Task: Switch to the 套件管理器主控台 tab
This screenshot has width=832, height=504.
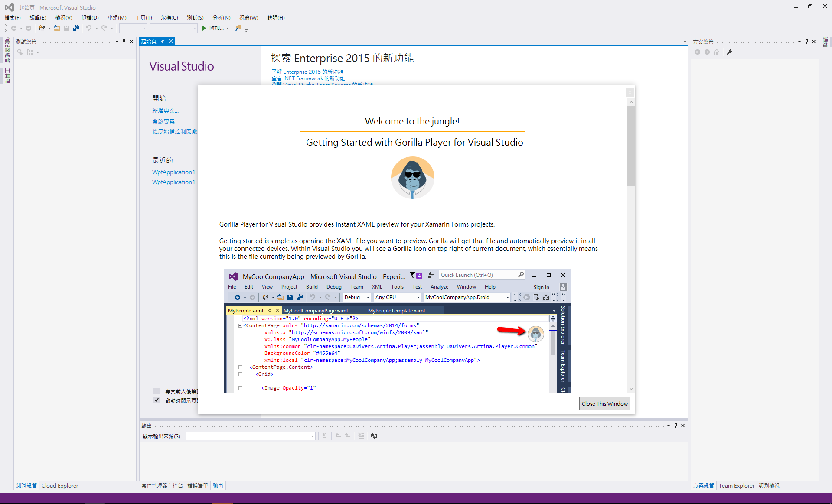Action: pos(162,485)
